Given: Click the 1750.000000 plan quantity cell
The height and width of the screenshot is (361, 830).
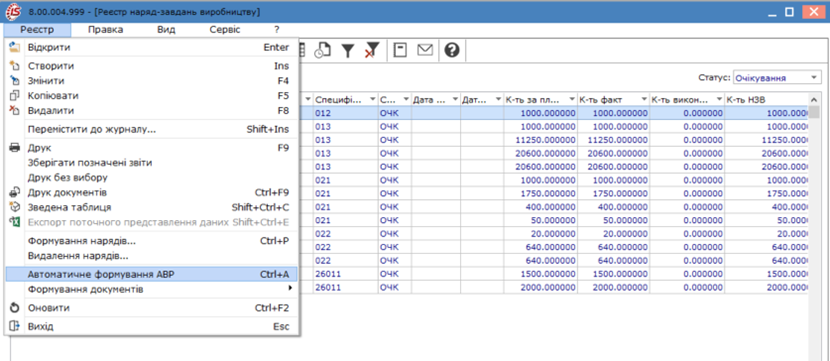Looking at the screenshot, I should 540,194.
